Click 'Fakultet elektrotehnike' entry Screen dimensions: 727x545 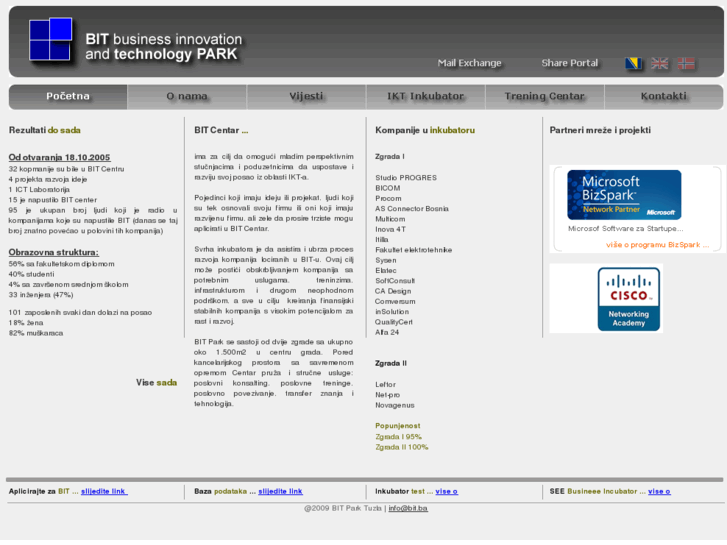coord(414,250)
